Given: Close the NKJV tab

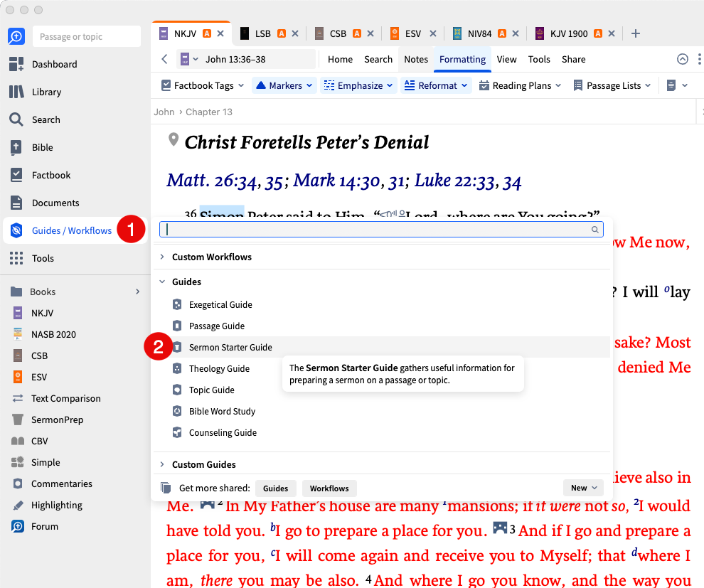Looking at the screenshot, I should (220, 33).
